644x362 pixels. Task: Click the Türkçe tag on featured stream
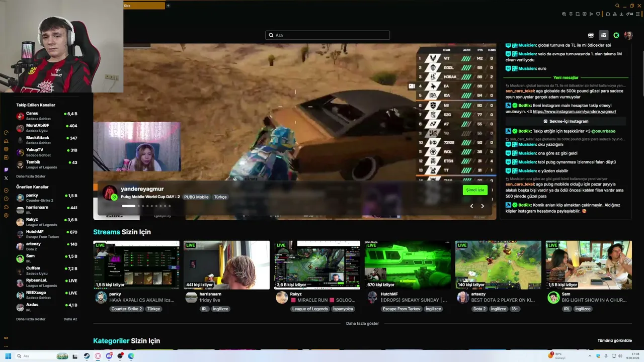[220, 197]
